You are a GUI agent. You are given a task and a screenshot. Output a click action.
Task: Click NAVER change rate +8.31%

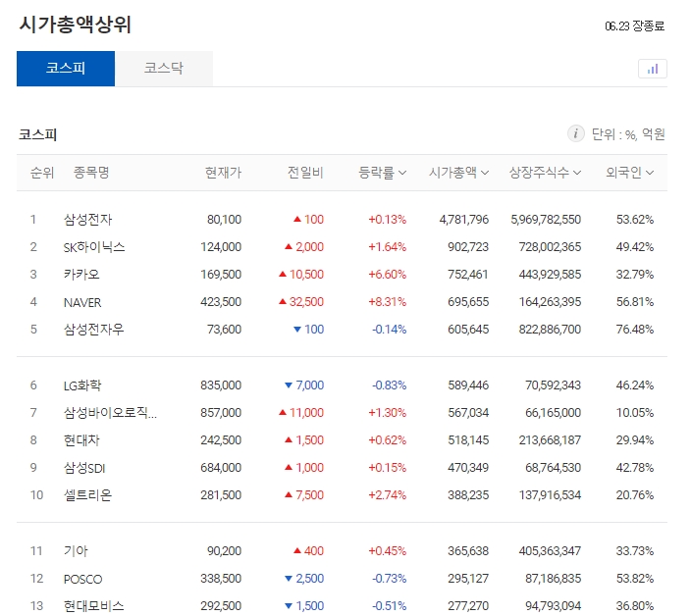pyautogui.click(x=388, y=302)
